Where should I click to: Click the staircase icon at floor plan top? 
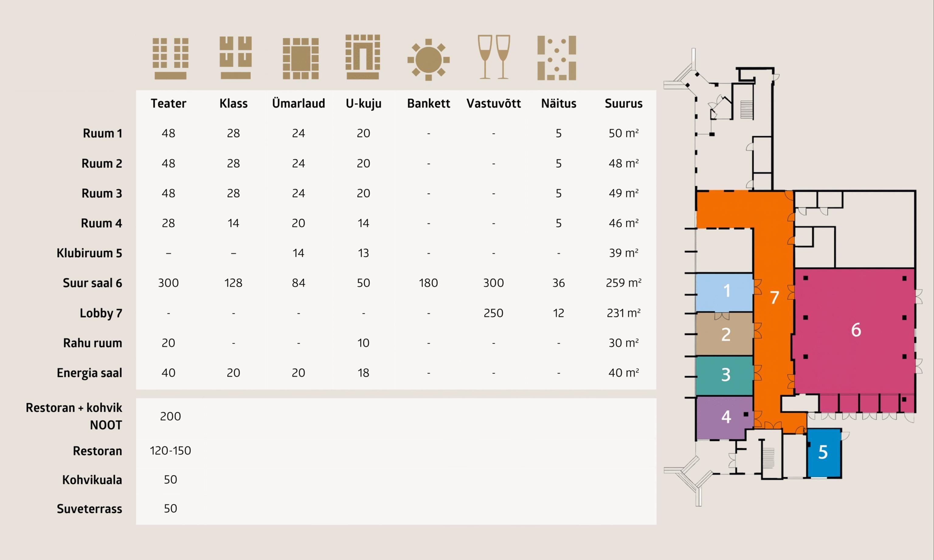coord(746,110)
